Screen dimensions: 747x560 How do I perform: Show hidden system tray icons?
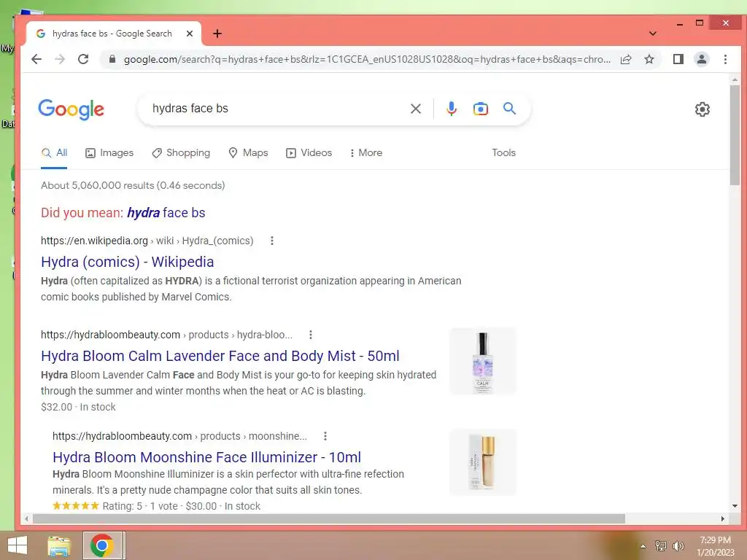(643, 546)
